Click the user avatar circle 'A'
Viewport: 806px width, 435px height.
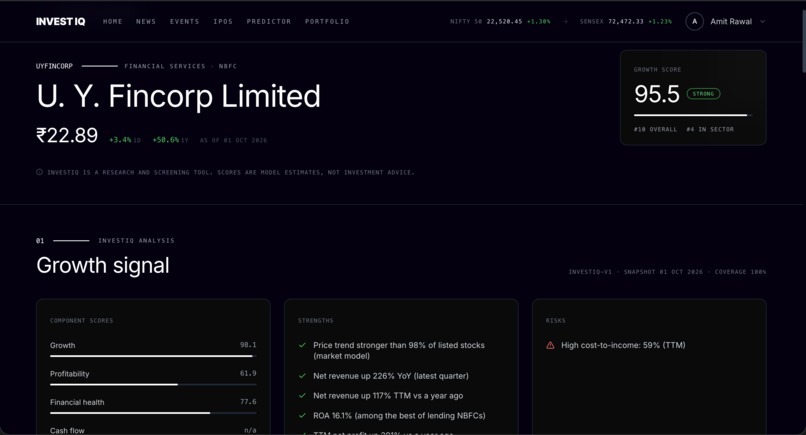pos(694,22)
